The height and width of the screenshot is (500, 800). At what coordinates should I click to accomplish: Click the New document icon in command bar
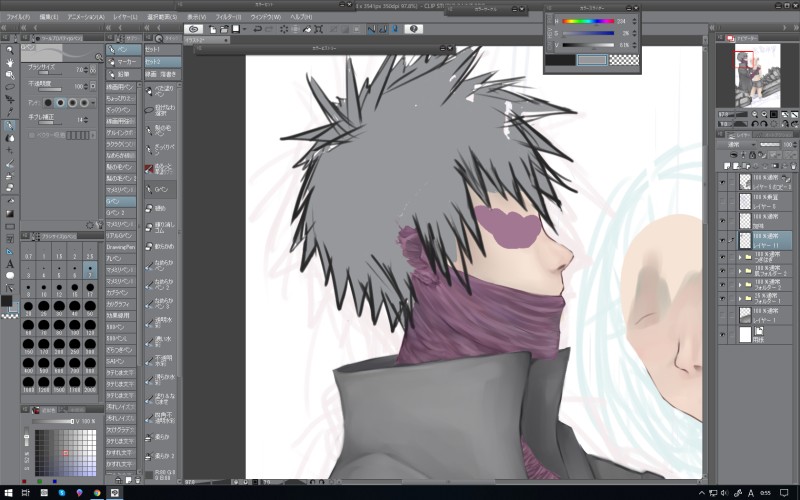point(212,29)
